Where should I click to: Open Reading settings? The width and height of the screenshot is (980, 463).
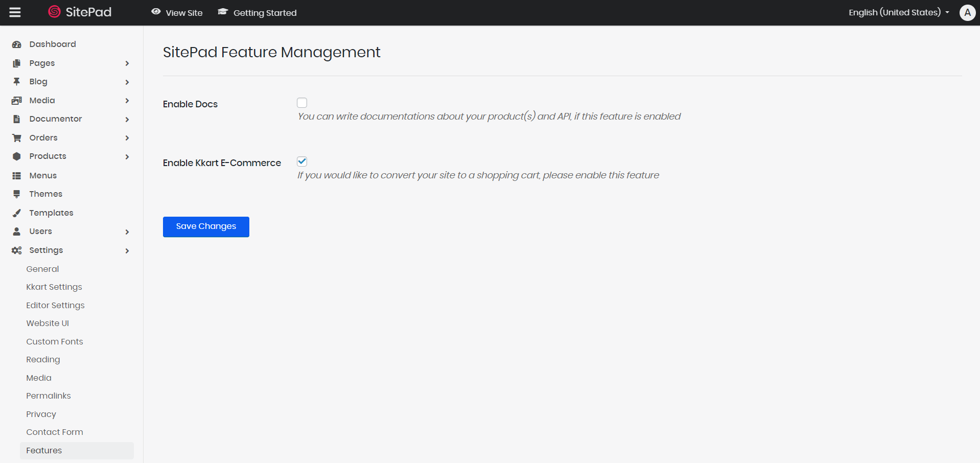pyautogui.click(x=43, y=360)
